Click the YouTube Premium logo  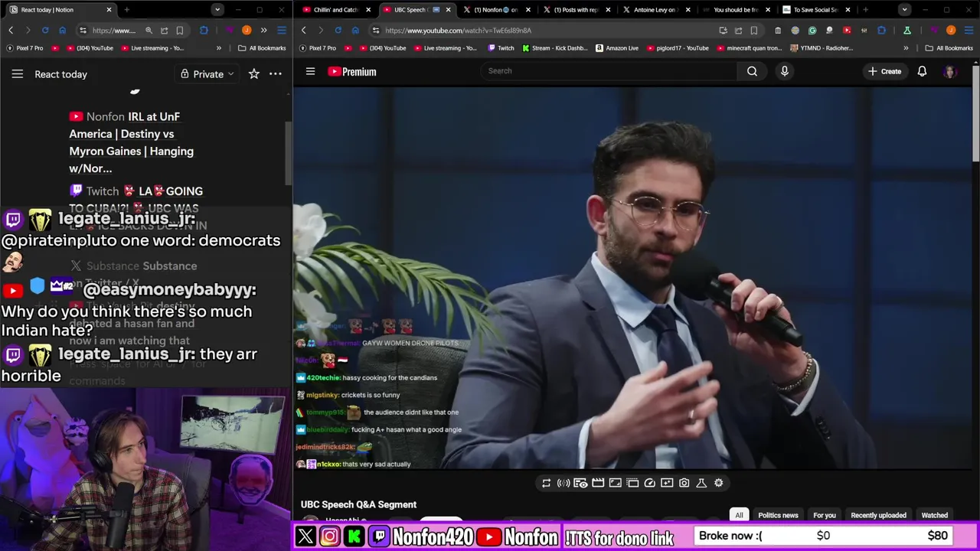tap(352, 71)
